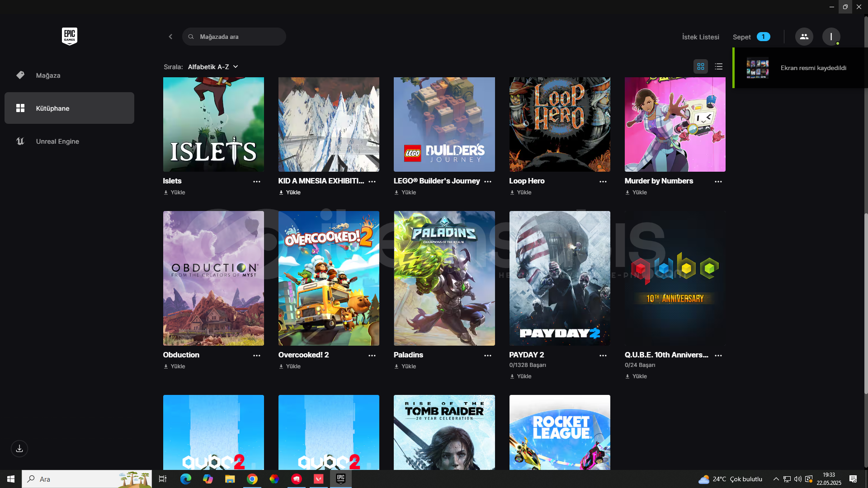Open options menu for Q.U.B.E. 10th Anniversary
Image resolution: width=868 pixels, height=488 pixels.
[x=718, y=356]
